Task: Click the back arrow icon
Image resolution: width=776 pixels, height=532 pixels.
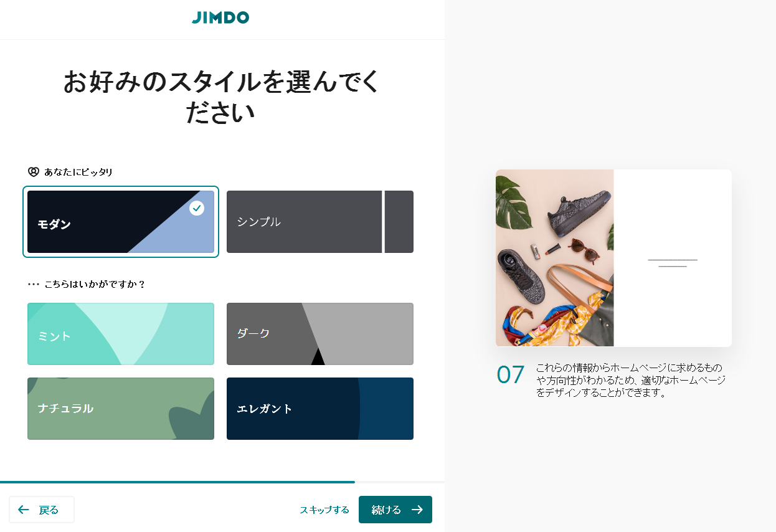Action: [24, 510]
